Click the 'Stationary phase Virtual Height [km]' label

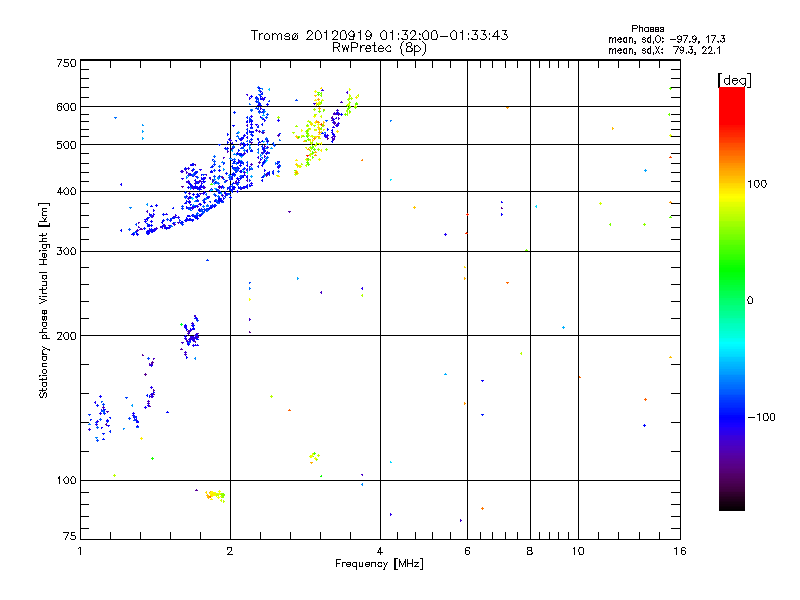click(44, 300)
